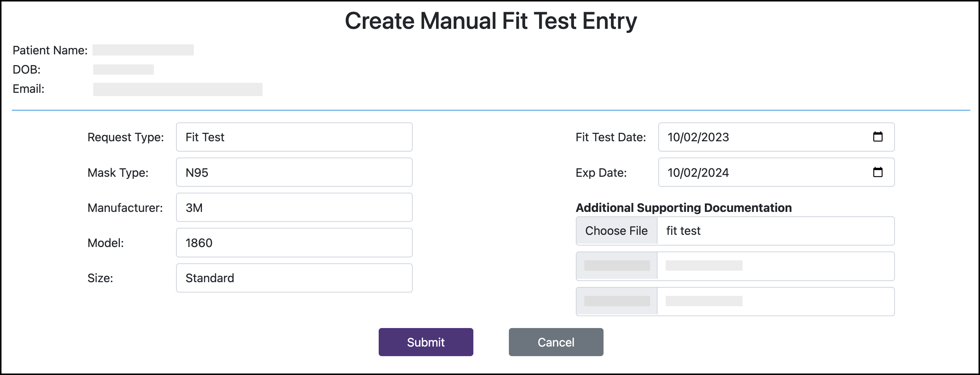The image size is (980, 375).
Task: Click the Additional Supporting Documentation heading
Action: [x=683, y=208]
